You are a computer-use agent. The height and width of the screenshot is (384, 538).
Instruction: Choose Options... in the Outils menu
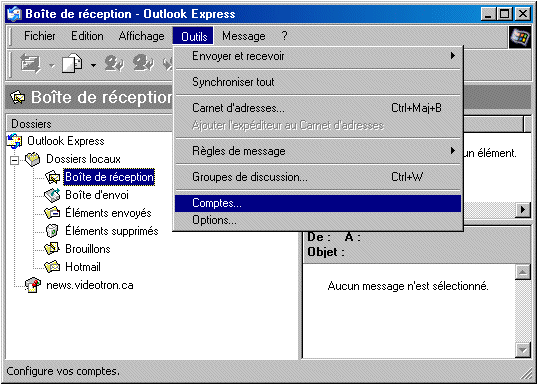pyautogui.click(x=318, y=220)
